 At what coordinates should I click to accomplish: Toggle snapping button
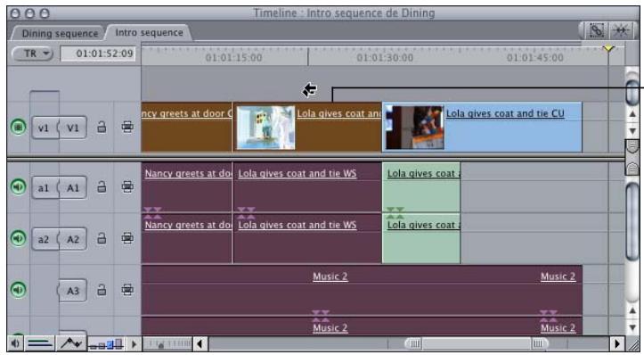pyautogui.click(x=621, y=31)
